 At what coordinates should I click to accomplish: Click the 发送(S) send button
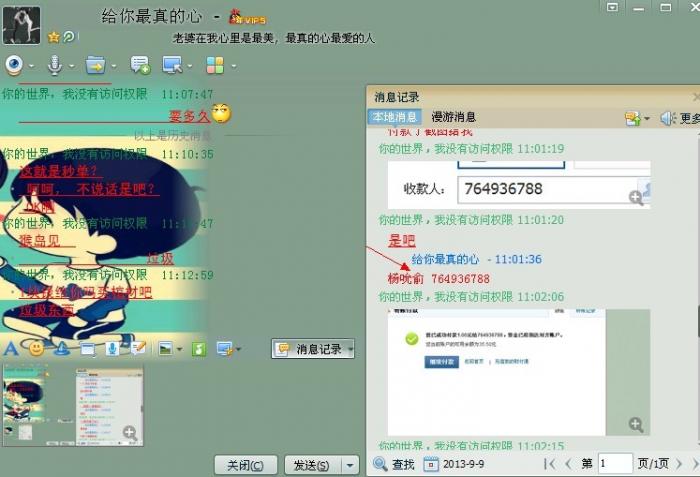313,465
